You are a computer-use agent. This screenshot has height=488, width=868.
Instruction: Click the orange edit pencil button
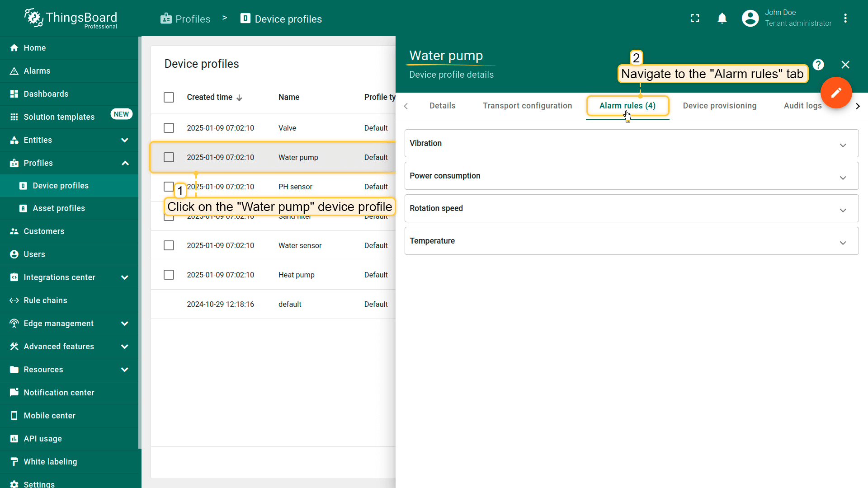836,93
